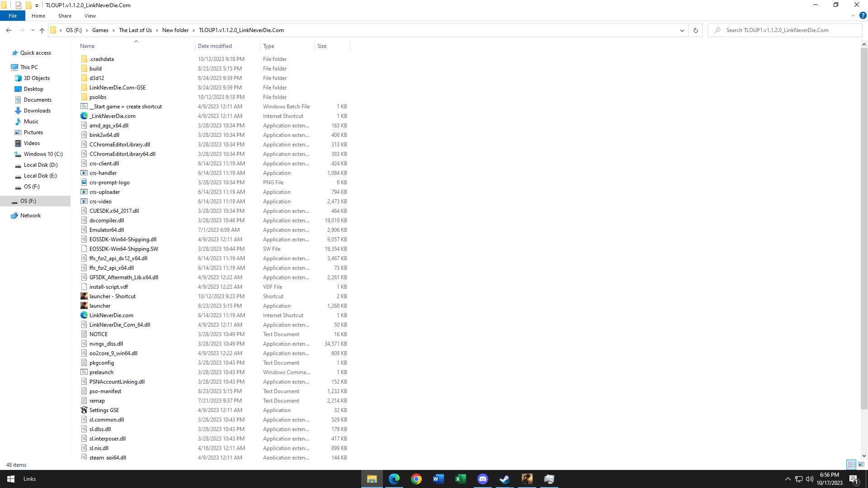Open Downloads in the sidebar

(37, 111)
